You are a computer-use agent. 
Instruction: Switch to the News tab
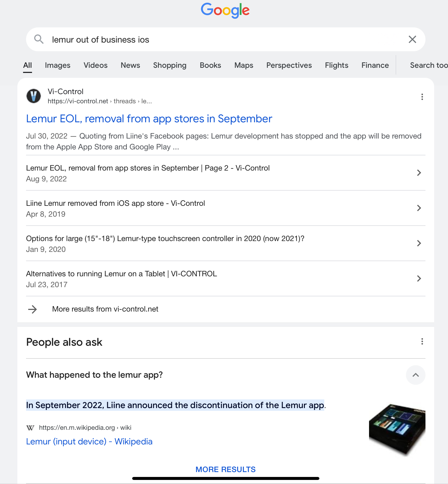tap(130, 65)
